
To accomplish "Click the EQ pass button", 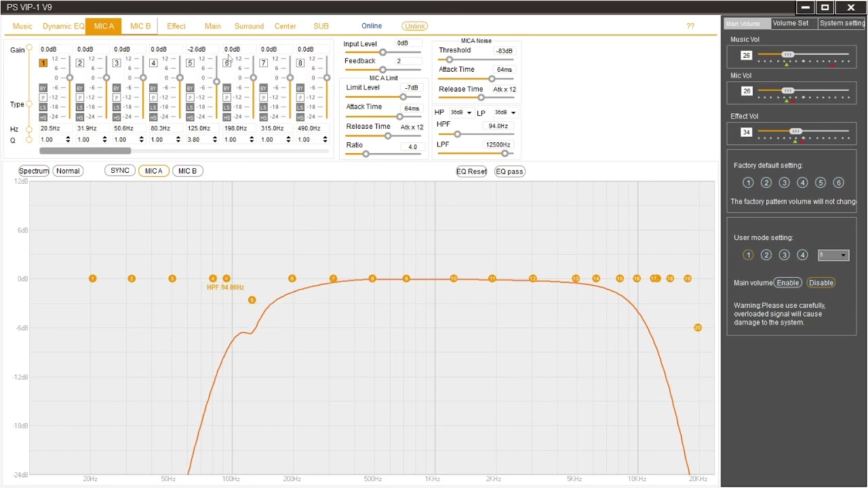I will click(510, 171).
